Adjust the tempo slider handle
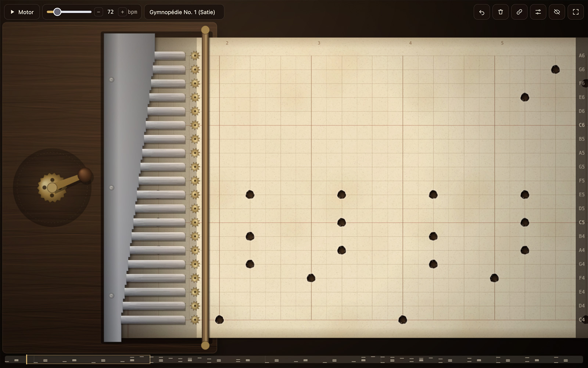The width and height of the screenshot is (588, 368). (57, 12)
